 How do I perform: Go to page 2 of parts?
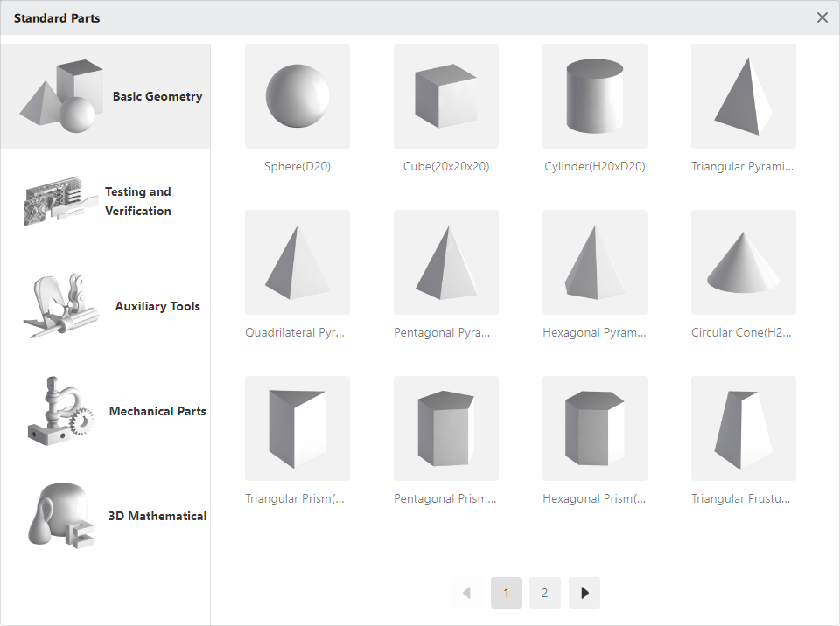coord(545,593)
